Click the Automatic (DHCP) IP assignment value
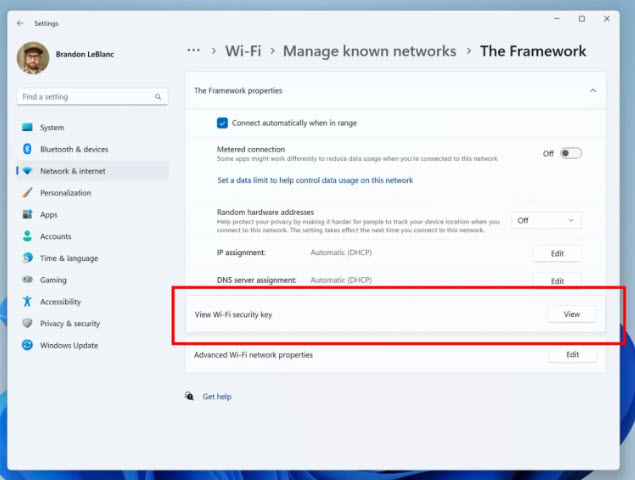Image resolution: width=635 pixels, height=480 pixels. [341, 252]
